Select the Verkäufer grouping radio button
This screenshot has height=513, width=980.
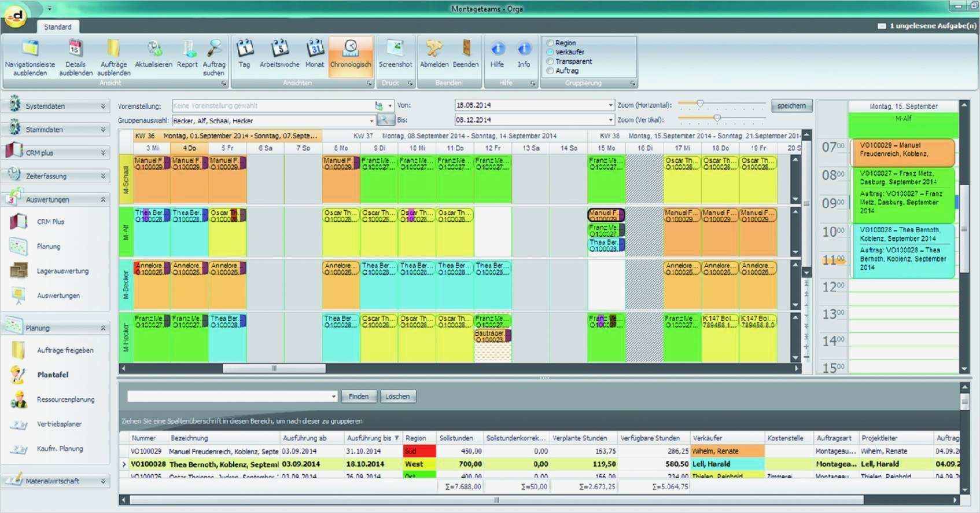(x=550, y=52)
